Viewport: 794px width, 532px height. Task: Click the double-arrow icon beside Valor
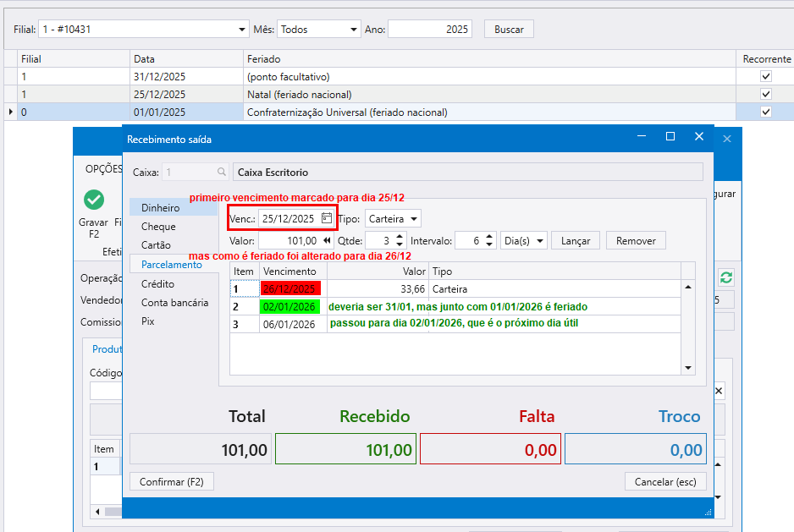click(x=327, y=241)
